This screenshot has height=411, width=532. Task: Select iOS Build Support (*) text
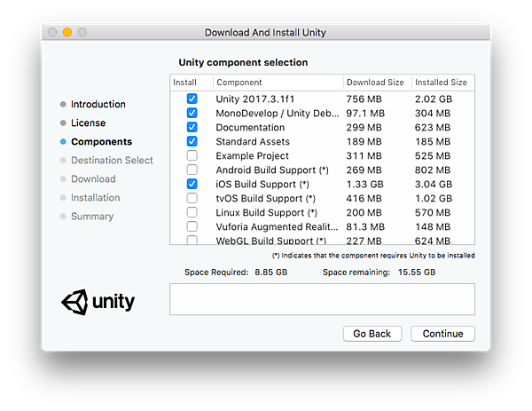tap(262, 185)
